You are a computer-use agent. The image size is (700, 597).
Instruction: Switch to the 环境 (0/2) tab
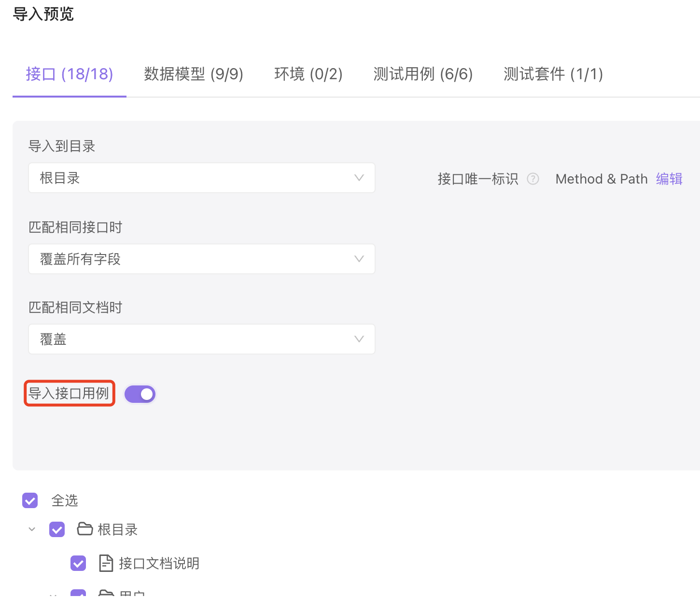(308, 74)
